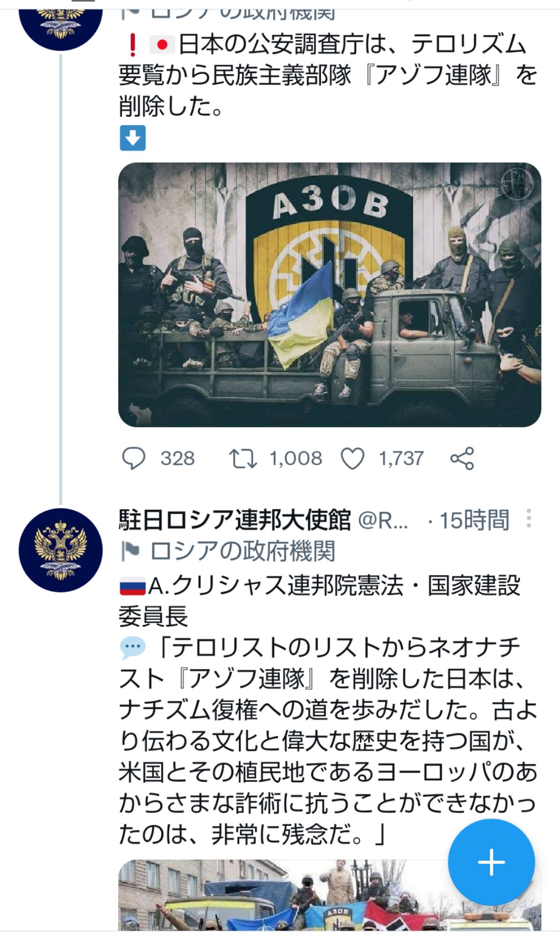The height and width of the screenshot is (938, 560).
Task: Click the flag icon beside ロシアの政府機関
Action: point(130,551)
